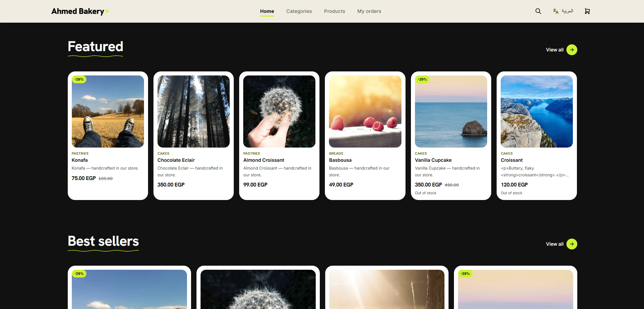Open the dandelion photo in Best sellers
This screenshot has width=644, height=309.
(x=258, y=289)
